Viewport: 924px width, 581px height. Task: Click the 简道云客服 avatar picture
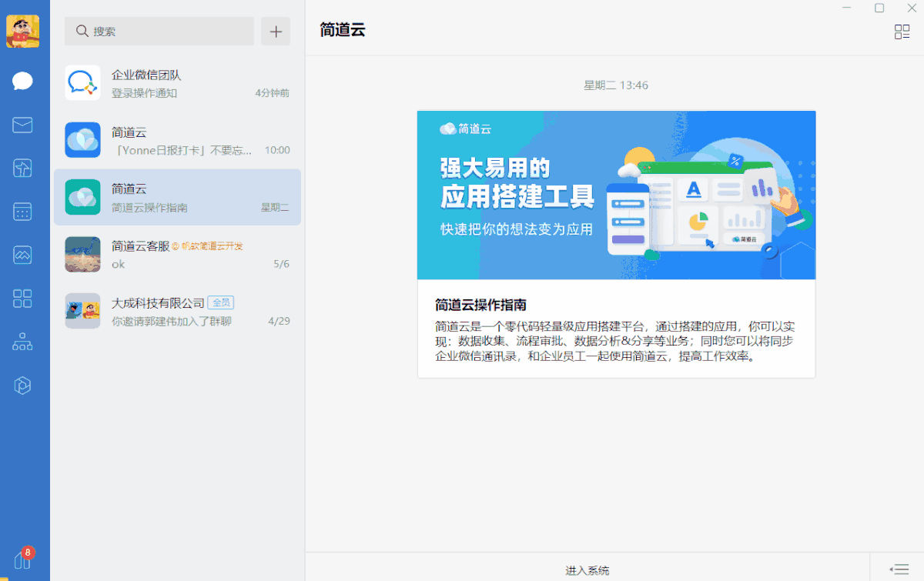[82, 254]
